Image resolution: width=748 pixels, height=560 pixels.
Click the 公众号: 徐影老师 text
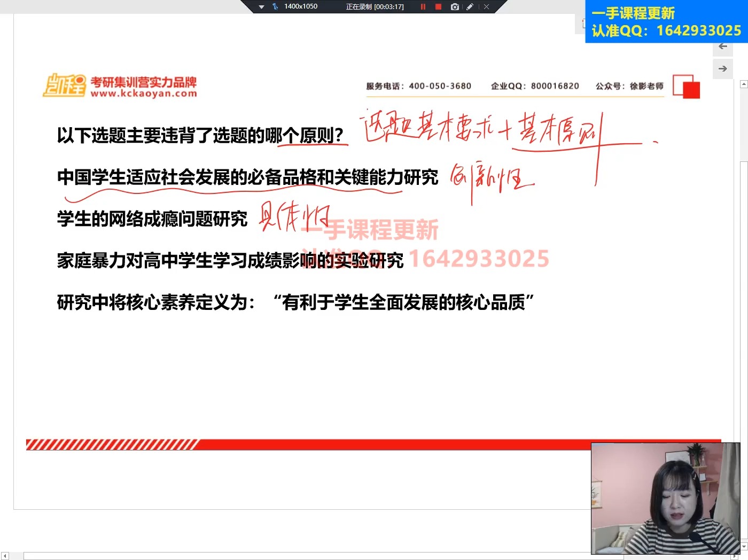(x=629, y=86)
